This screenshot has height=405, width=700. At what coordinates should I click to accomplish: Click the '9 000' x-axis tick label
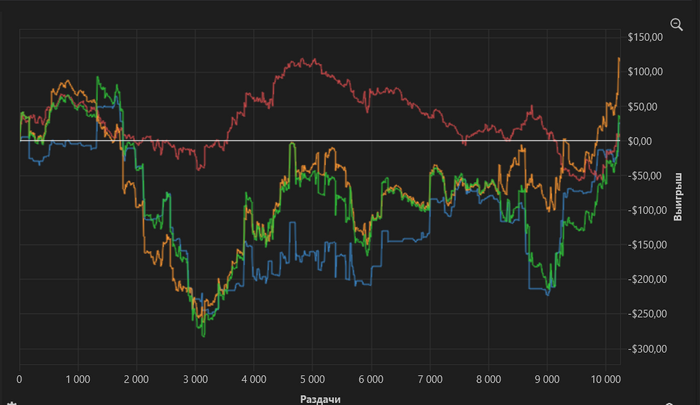(547, 379)
